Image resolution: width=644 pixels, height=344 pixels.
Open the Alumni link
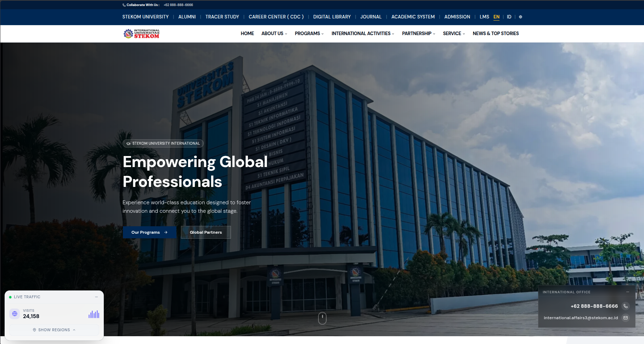pos(187,17)
